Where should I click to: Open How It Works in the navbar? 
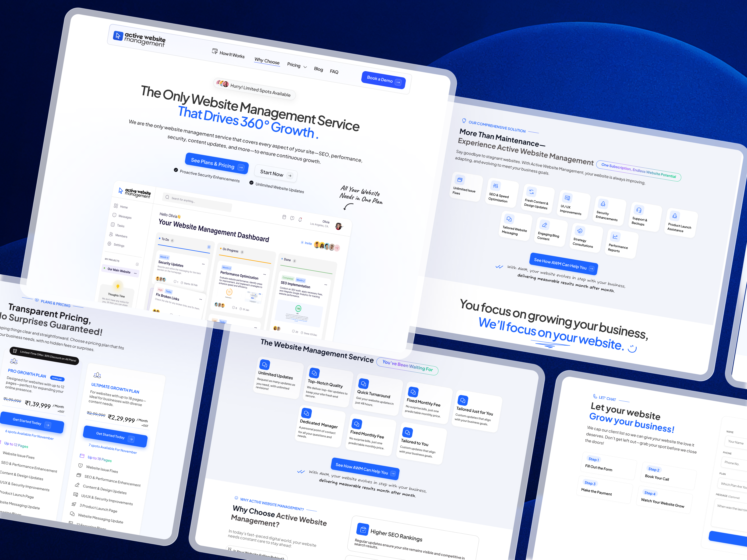point(228,53)
